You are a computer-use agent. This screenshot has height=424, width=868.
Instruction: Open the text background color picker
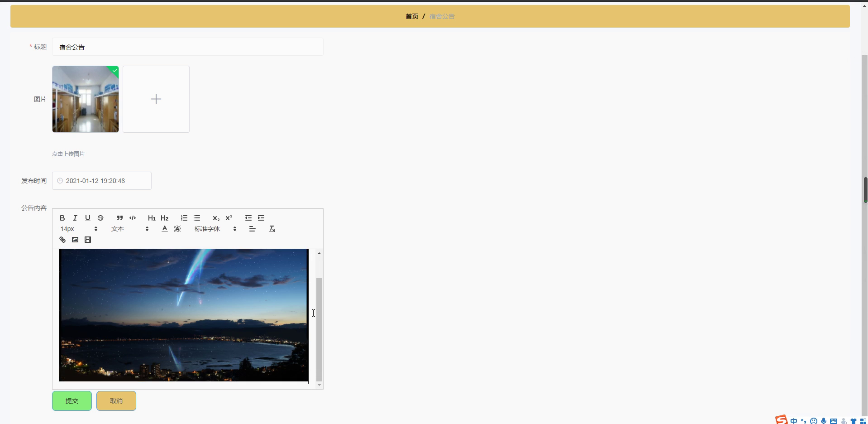click(177, 229)
